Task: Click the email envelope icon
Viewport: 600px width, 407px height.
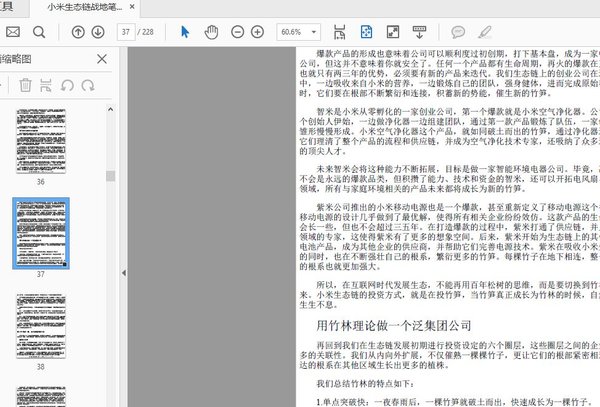Action: pos(13,32)
